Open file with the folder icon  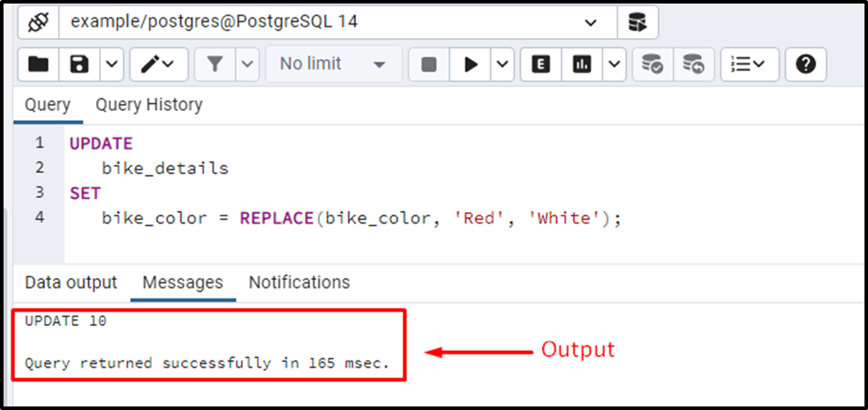[x=38, y=65]
